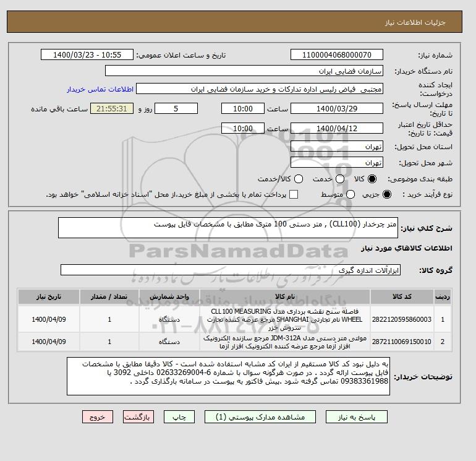Click the need date in row 1
Viewport: 476px width, 461px height.
tap(49, 319)
